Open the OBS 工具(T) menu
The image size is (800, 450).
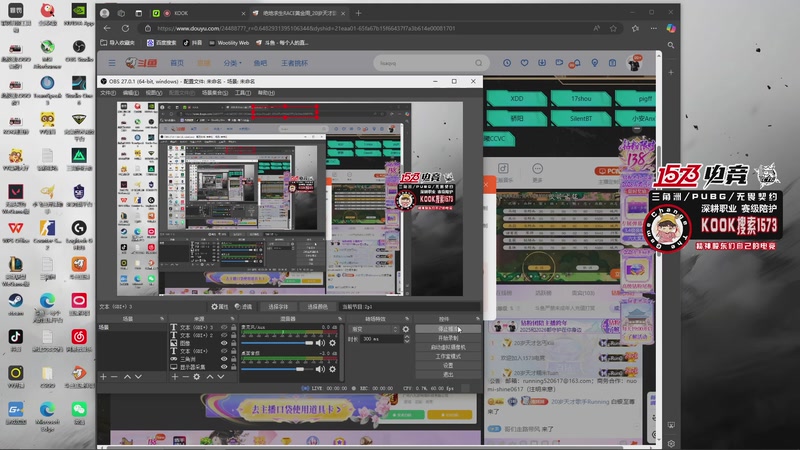tap(243, 93)
